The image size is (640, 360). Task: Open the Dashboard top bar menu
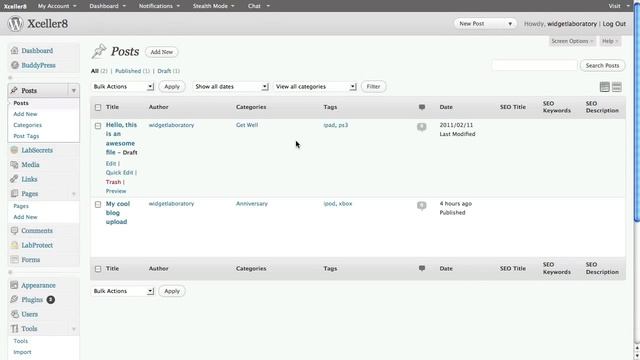click(108, 6)
